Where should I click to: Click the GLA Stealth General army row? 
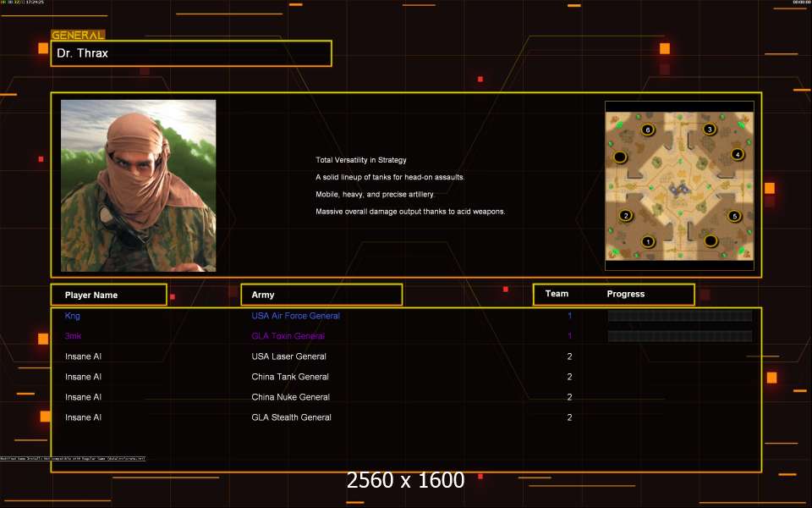coord(291,417)
